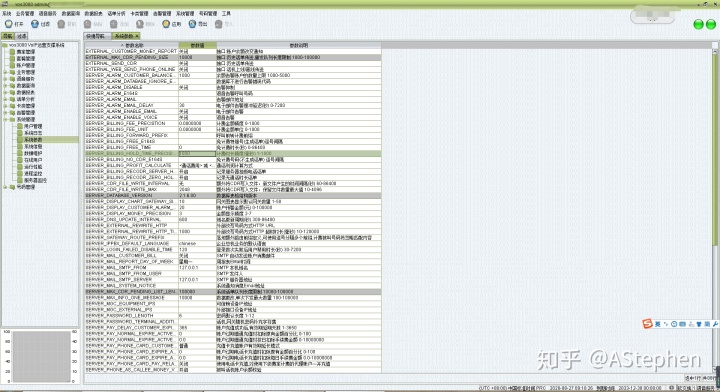Expand the 业务管理 tree node
This screenshot has width=720, height=392.
[x=5, y=72]
